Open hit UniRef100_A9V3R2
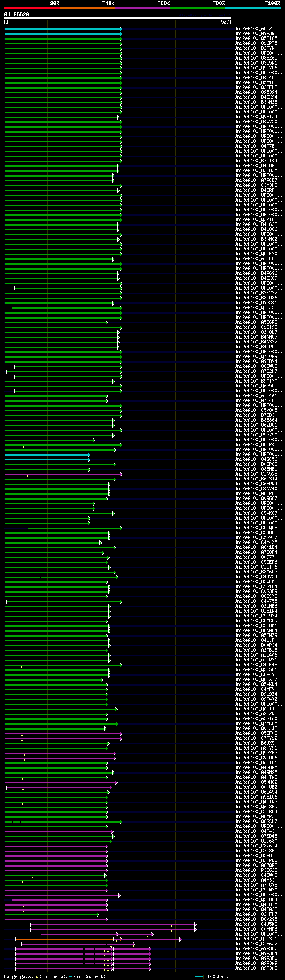The width and height of the screenshot is (285, 980). click(x=256, y=33)
